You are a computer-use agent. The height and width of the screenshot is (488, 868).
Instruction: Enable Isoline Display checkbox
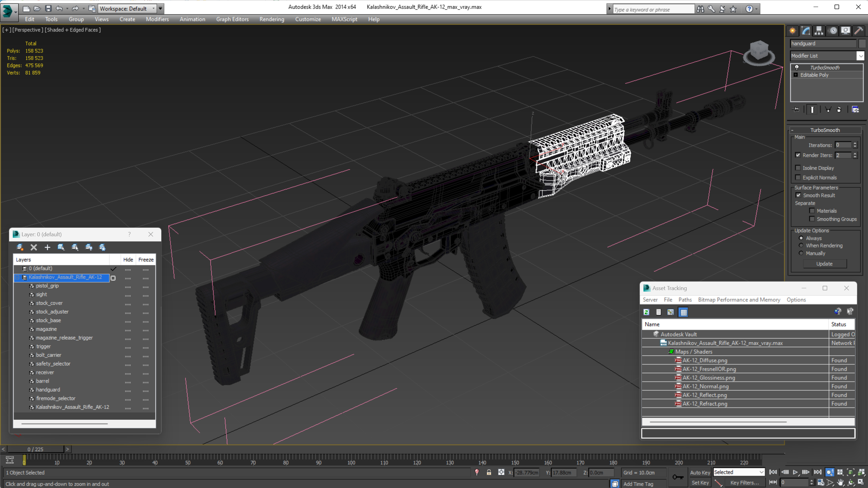click(x=798, y=168)
